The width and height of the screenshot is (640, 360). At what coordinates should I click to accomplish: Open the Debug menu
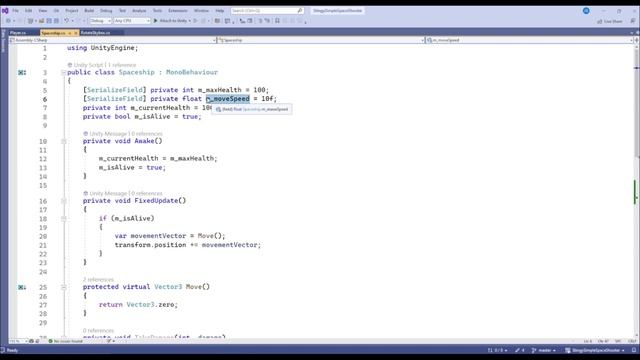[x=106, y=11]
